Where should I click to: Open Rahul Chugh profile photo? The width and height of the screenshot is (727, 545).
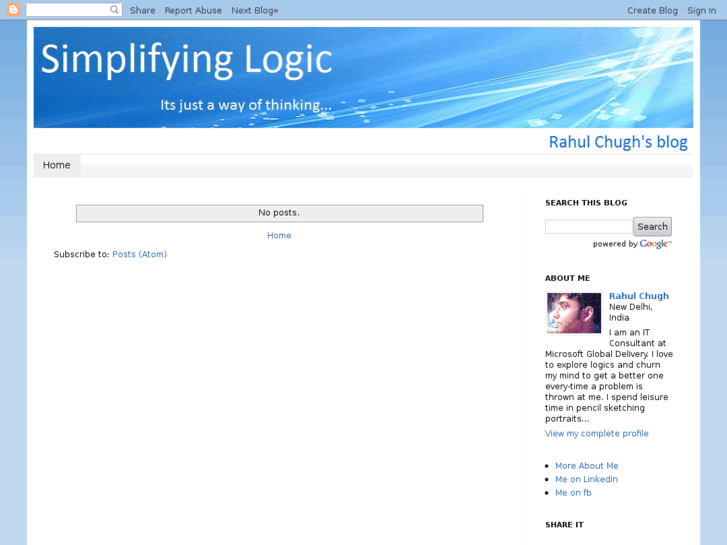click(574, 313)
